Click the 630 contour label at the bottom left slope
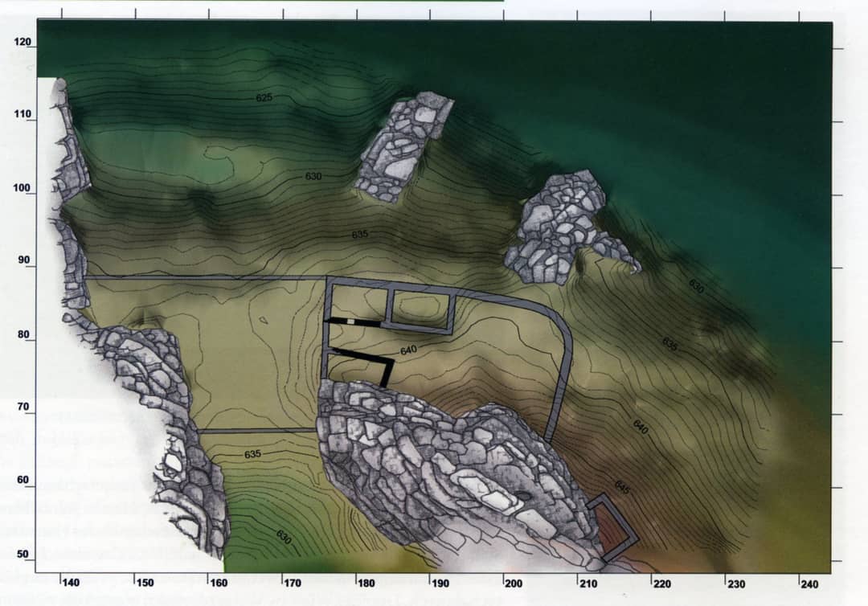The height and width of the screenshot is (606, 868). [x=283, y=536]
